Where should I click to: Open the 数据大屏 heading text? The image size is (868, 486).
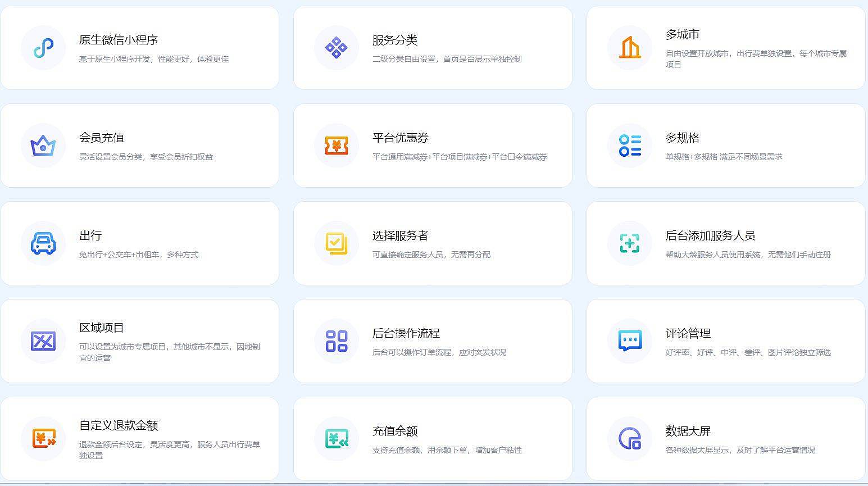pos(688,431)
